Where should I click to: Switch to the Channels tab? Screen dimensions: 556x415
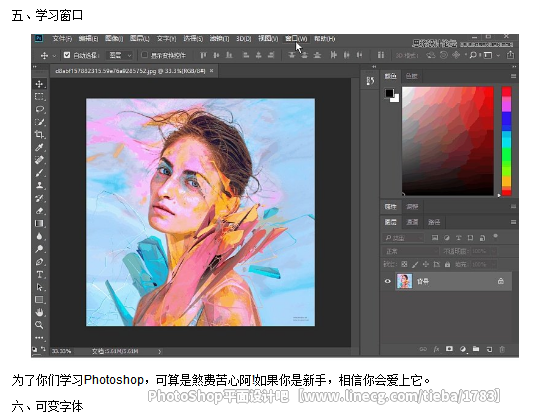(412, 222)
